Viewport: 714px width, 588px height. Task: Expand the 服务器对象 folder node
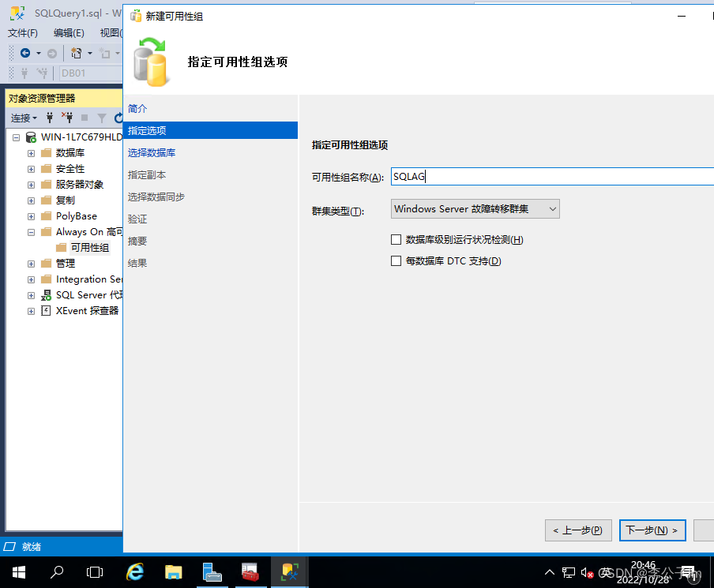point(31,185)
